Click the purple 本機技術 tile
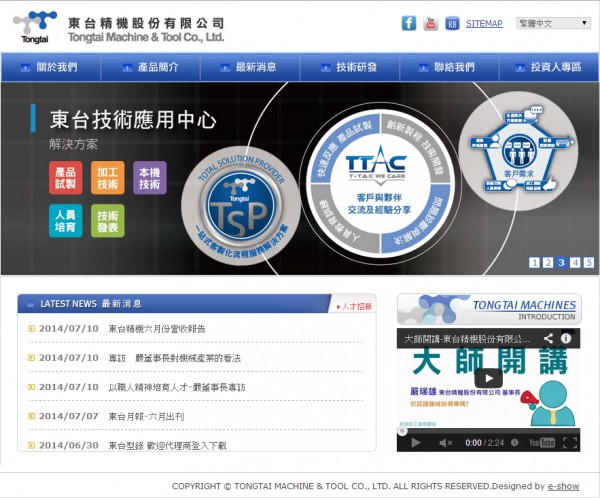This screenshot has height=498, width=600. (x=150, y=178)
